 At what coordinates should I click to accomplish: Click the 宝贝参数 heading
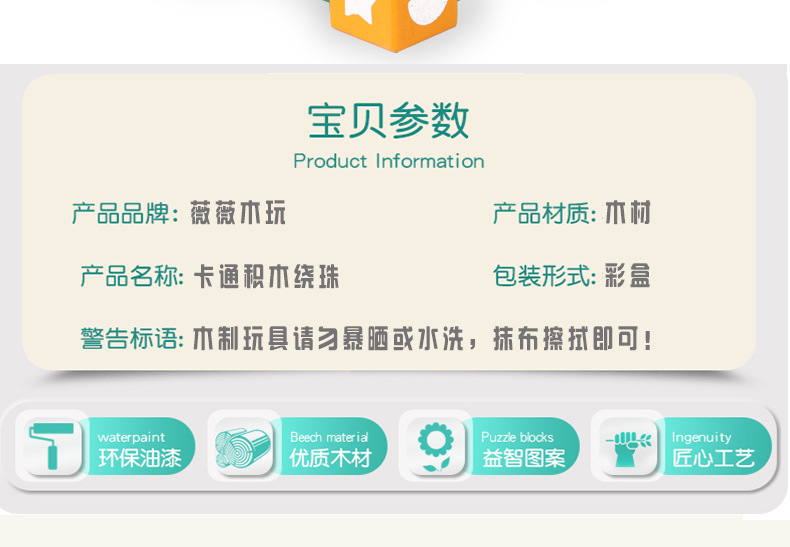388,120
